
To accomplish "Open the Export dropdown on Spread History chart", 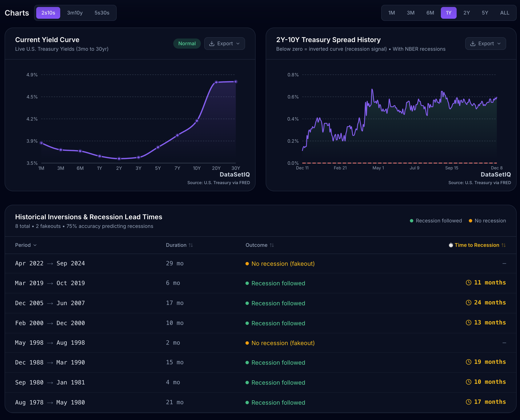I will [499, 44].
